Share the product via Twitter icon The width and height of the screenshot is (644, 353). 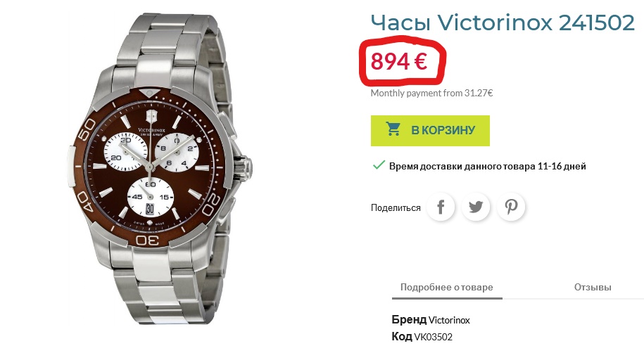[476, 207]
